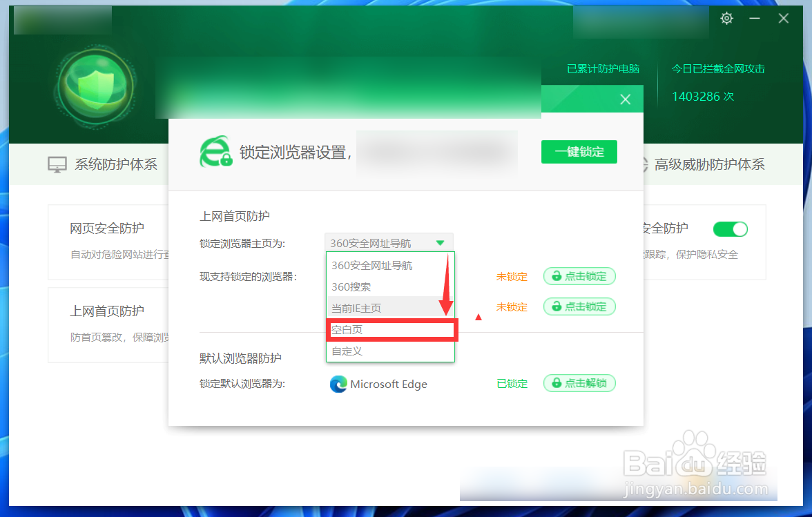812x517 pixels.
Task: Click the 默认浏览器防护 section heading
Action: [241, 358]
